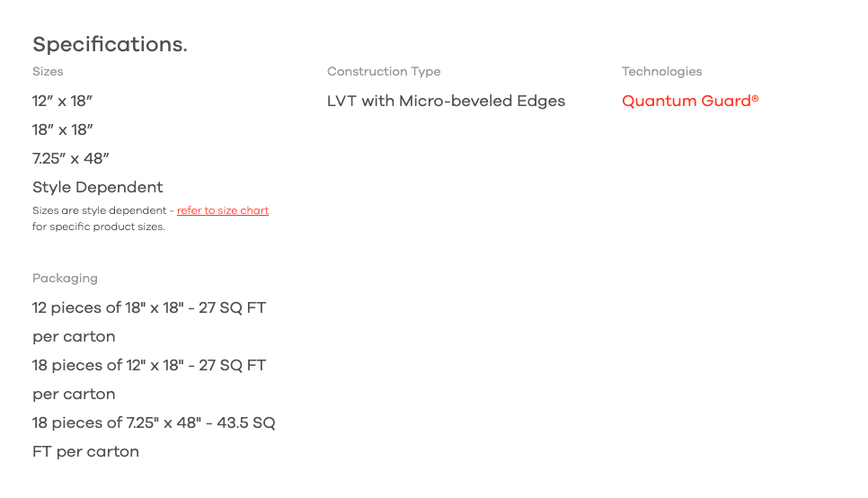Click the final FT per carton line
Screen dimensions: 868x498
click(x=85, y=451)
